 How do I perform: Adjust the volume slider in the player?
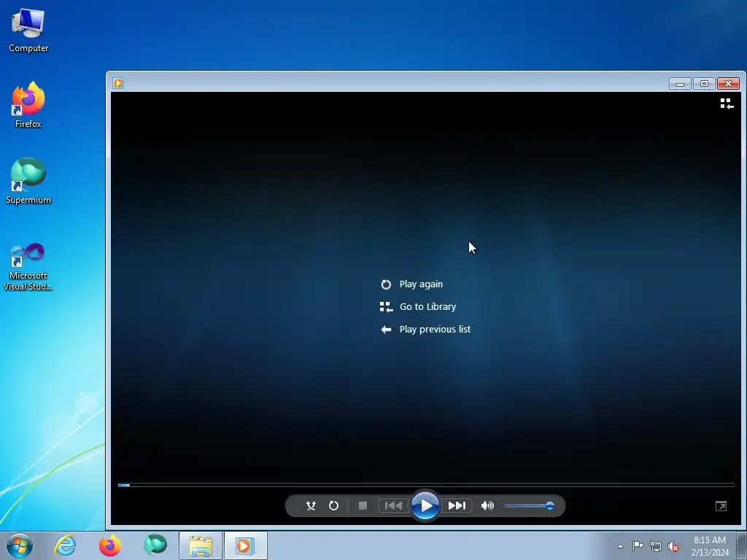coord(529,506)
